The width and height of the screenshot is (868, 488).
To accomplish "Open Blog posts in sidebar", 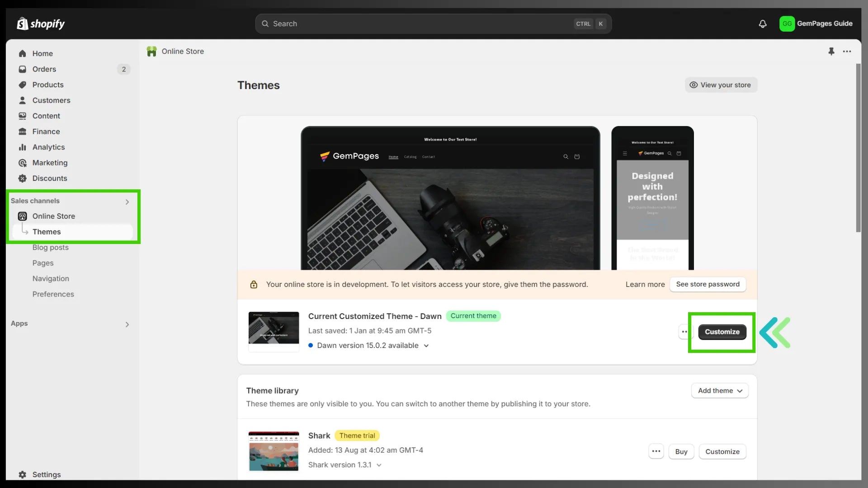I will 50,247.
